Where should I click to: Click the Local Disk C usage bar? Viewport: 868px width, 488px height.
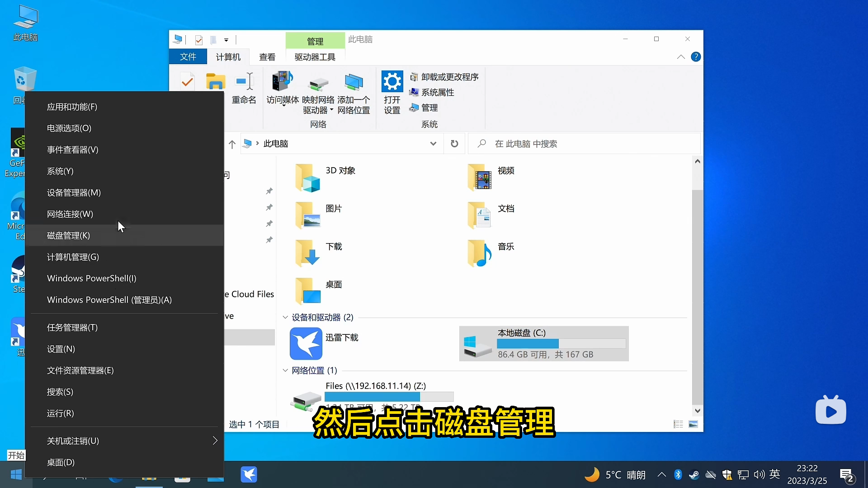pos(561,344)
